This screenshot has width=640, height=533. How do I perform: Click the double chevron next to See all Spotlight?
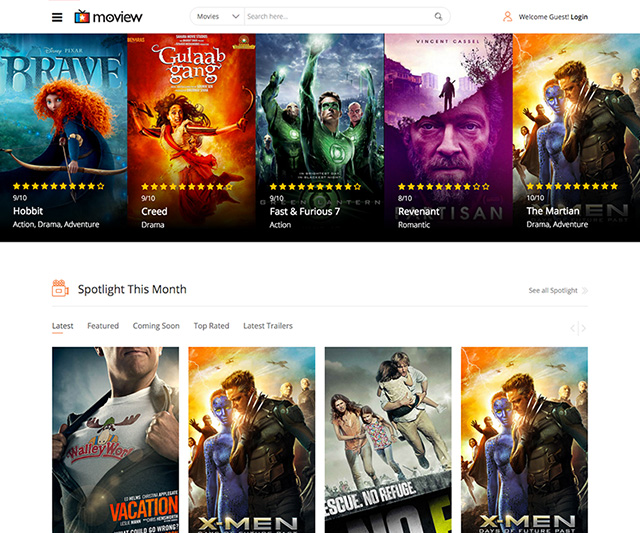[585, 291]
